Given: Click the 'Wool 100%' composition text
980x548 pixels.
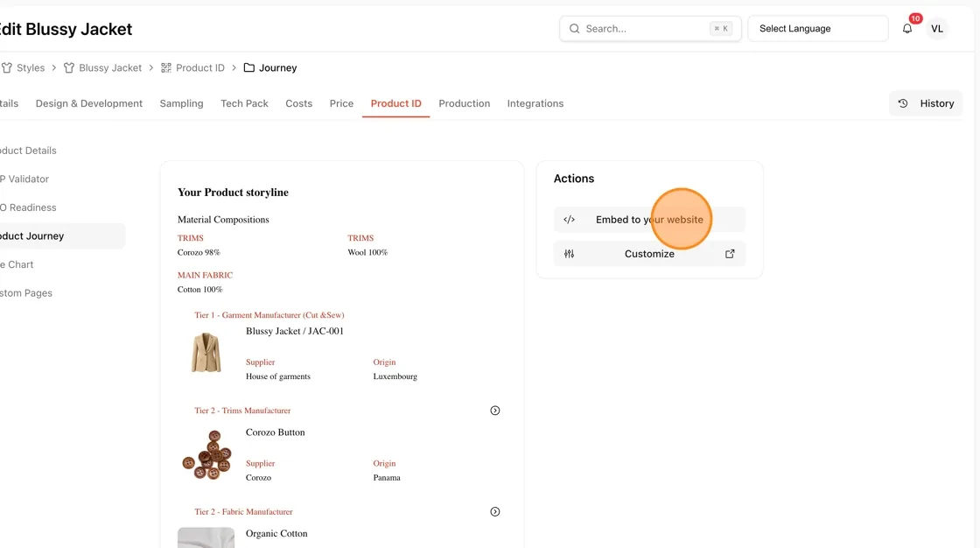Looking at the screenshot, I should [x=367, y=253].
